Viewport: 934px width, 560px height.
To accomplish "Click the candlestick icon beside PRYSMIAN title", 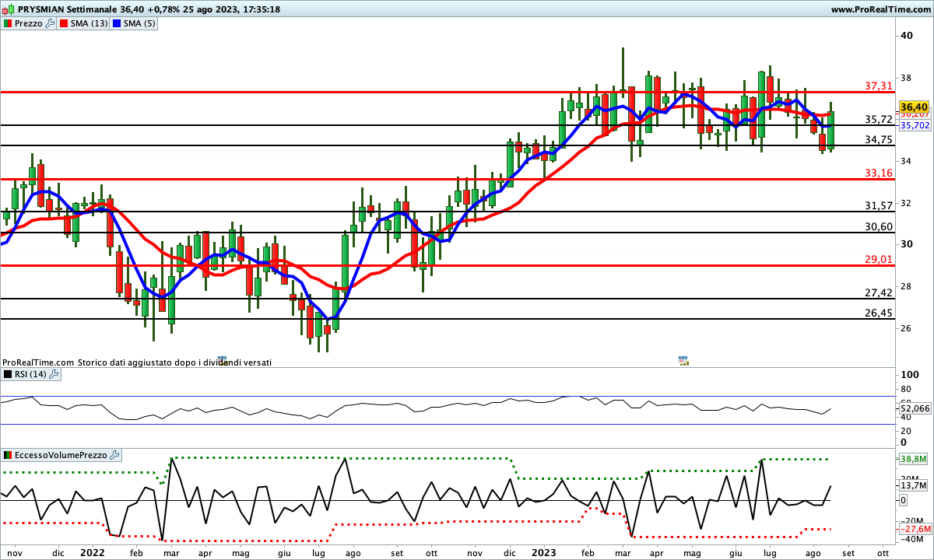I will tap(9, 9).
